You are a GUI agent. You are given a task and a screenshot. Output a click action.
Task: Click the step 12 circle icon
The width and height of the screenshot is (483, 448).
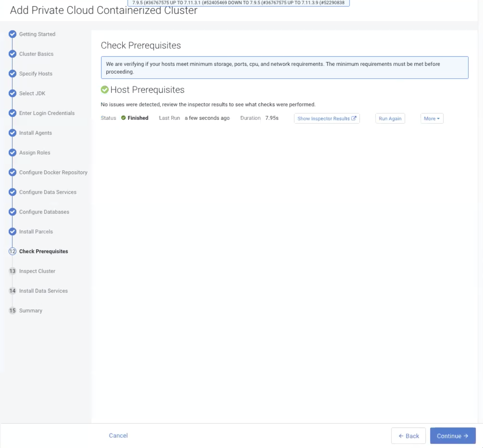coord(12,251)
